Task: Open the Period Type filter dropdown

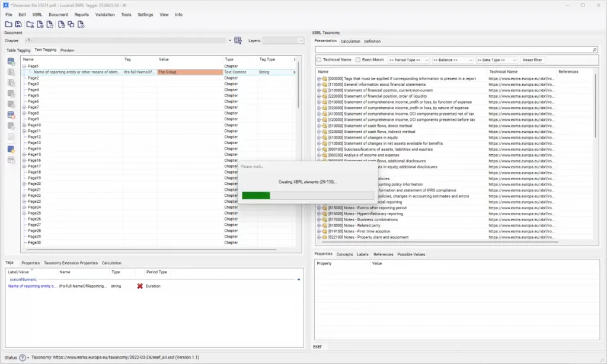Action: pos(409,60)
